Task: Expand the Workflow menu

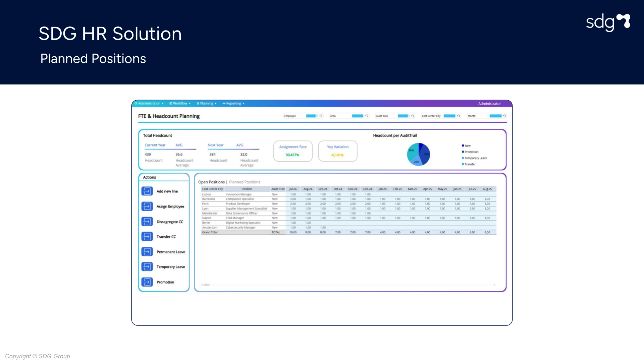Action: coord(180,104)
